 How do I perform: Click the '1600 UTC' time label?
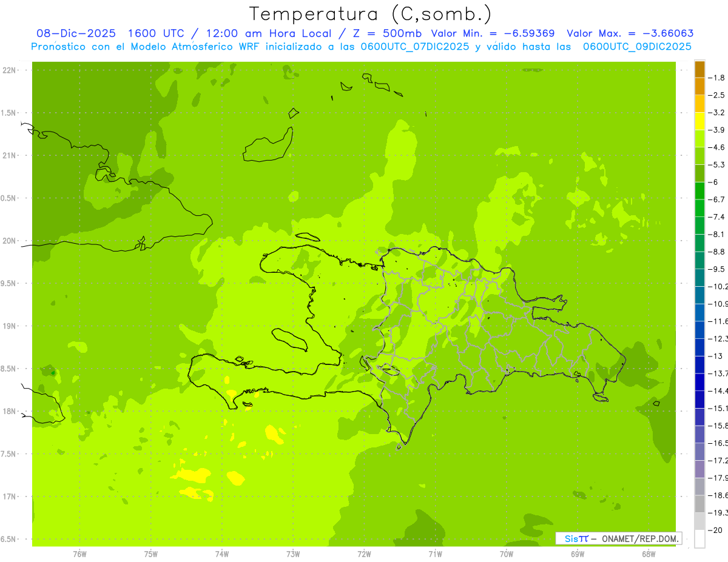tap(156, 33)
